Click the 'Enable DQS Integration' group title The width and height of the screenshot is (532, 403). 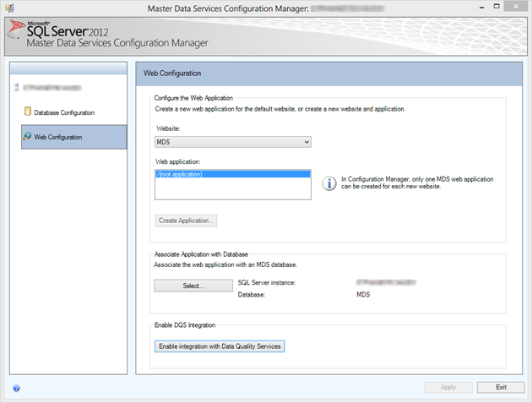point(185,325)
